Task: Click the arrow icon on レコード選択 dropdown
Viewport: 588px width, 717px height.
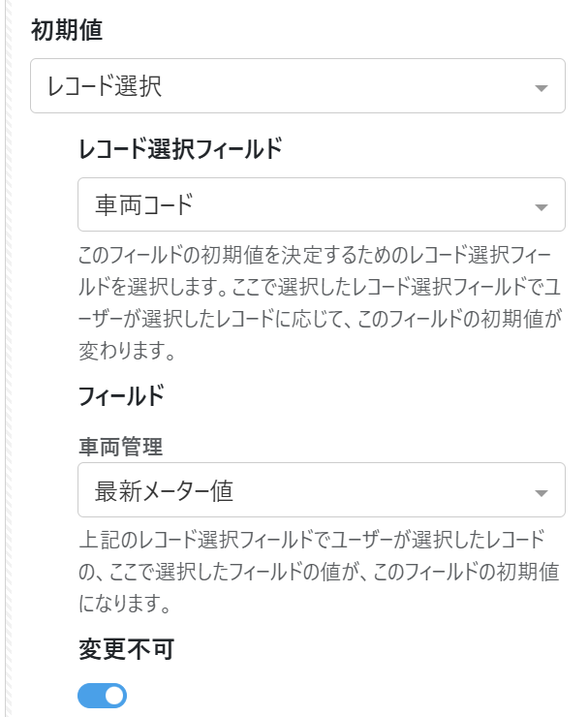Action: [x=542, y=88]
